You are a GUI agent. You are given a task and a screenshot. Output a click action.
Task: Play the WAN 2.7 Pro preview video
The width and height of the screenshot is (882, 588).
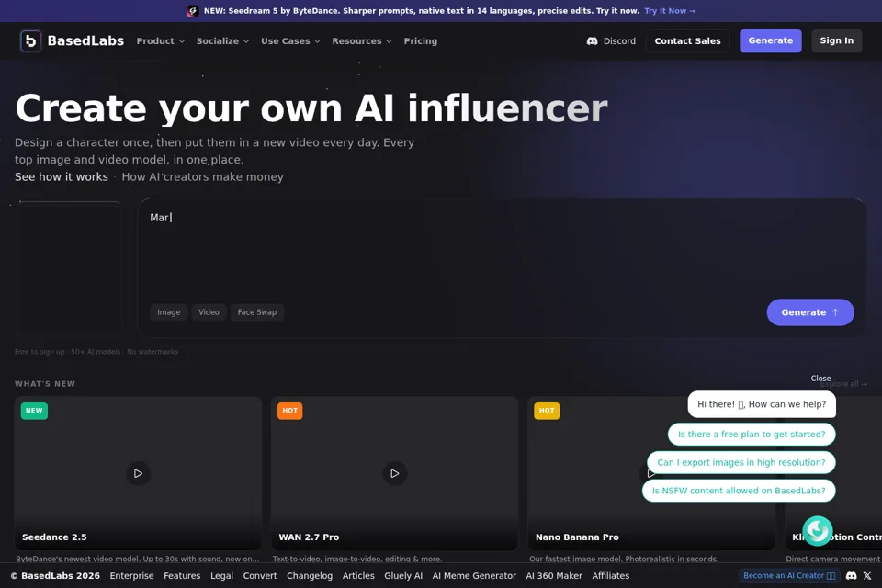pyautogui.click(x=394, y=473)
